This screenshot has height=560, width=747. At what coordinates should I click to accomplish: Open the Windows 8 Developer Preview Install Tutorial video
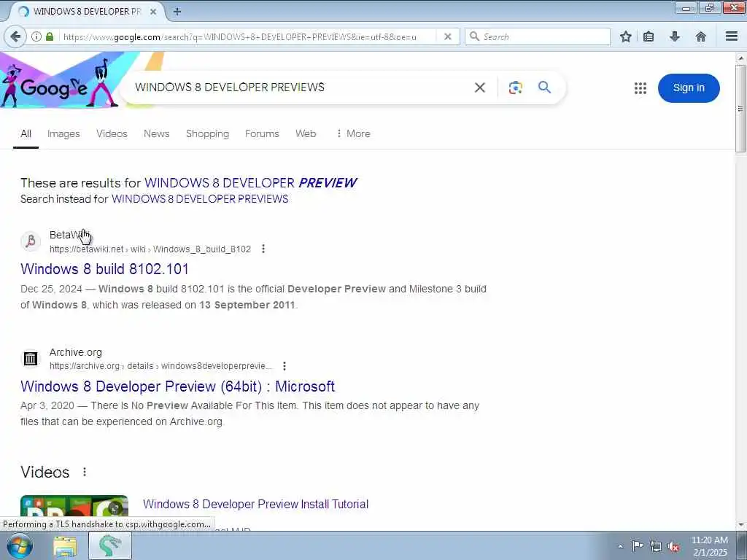tap(255, 505)
